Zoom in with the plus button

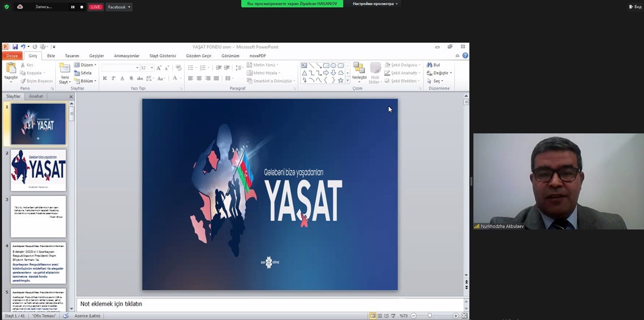[x=456, y=316]
